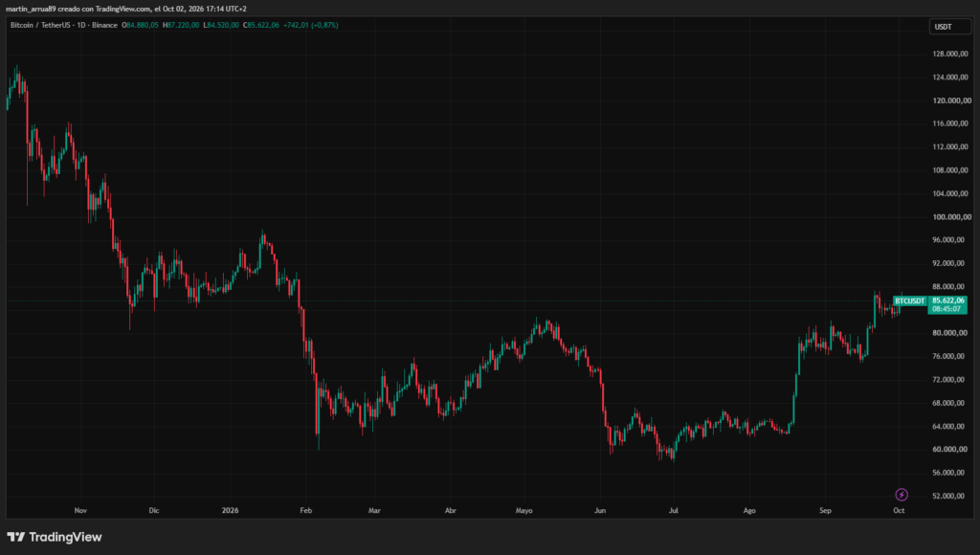Click the open value O84.880,05
The height and width of the screenshot is (555, 980).
tap(140, 25)
